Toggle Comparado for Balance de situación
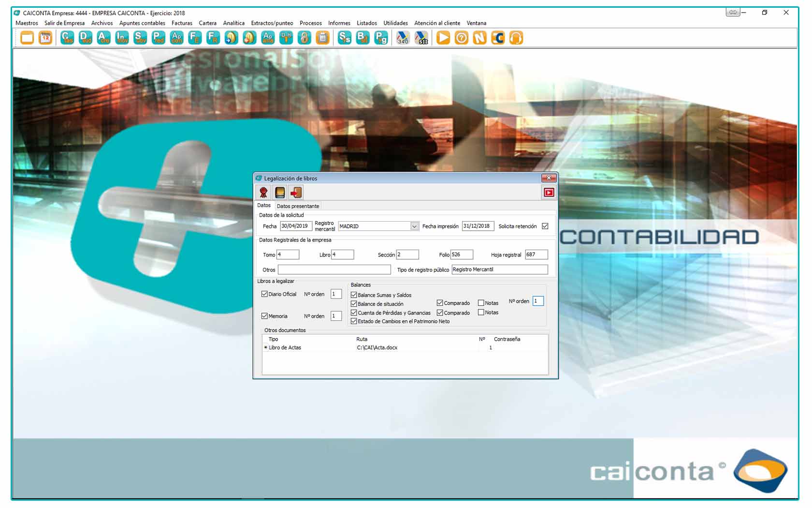812x508 pixels. click(x=440, y=303)
